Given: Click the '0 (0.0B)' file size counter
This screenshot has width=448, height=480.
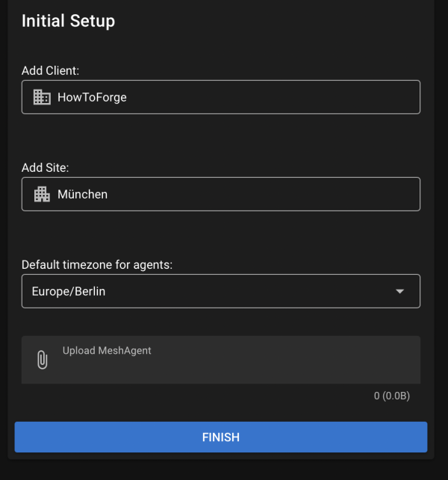Looking at the screenshot, I should pos(391,396).
